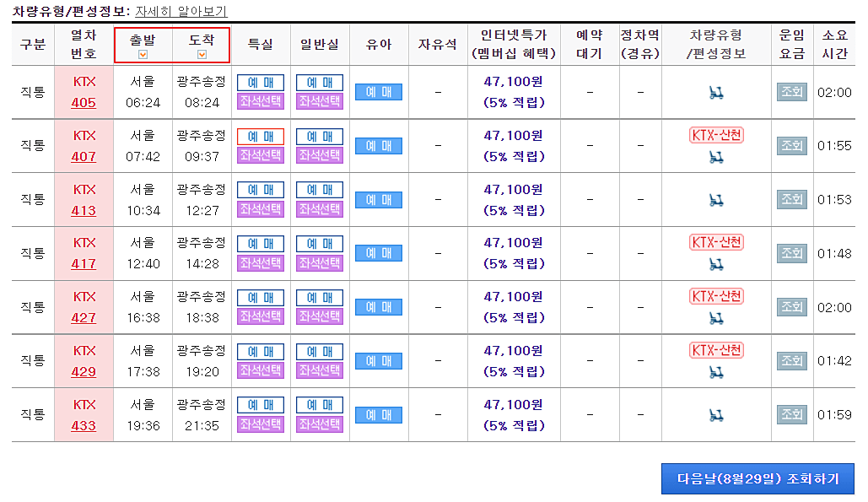868x502 pixels.
Task: Click 다음날(8월29일) 조회하기 button
Action: tap(757, 478)
